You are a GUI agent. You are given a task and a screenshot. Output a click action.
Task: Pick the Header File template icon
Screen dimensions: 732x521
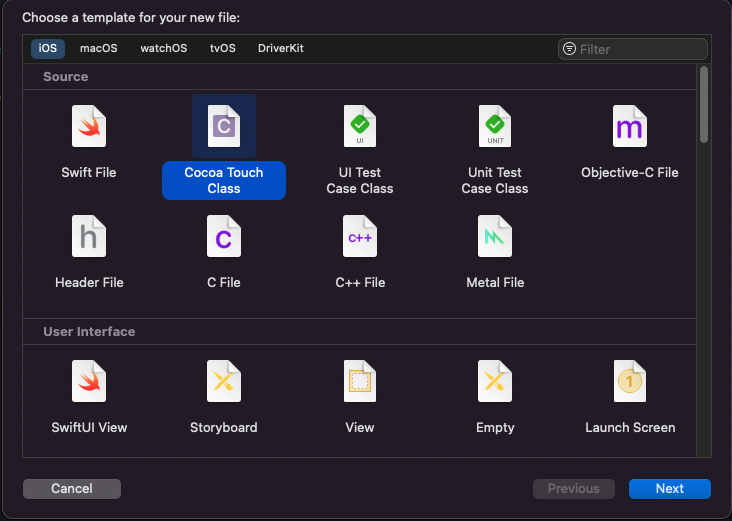(x=89, y=236)
